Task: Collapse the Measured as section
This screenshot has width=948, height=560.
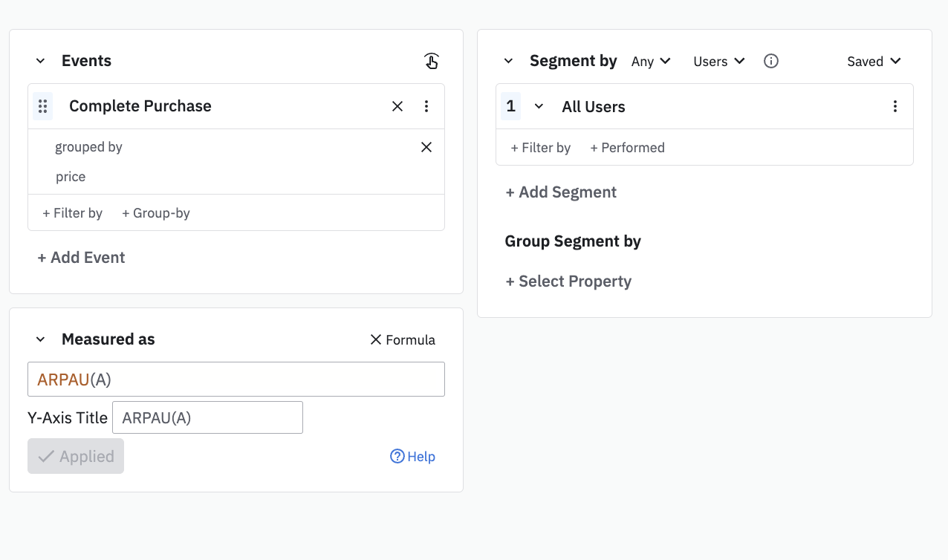Action: tap(41, 339)
